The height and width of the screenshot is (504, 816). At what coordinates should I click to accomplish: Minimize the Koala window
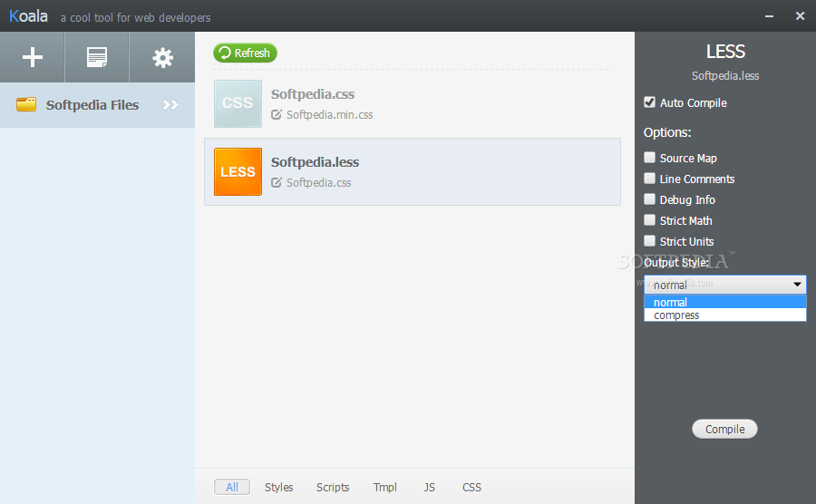point(769,16)
